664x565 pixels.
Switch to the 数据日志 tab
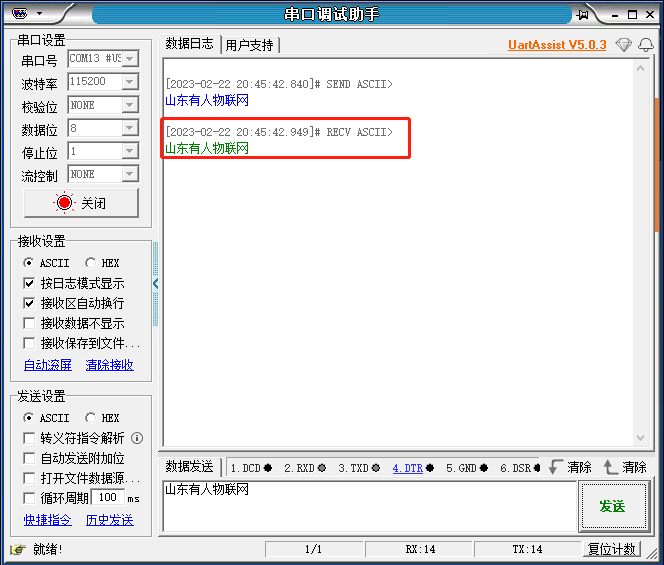[x=189, y=43]
